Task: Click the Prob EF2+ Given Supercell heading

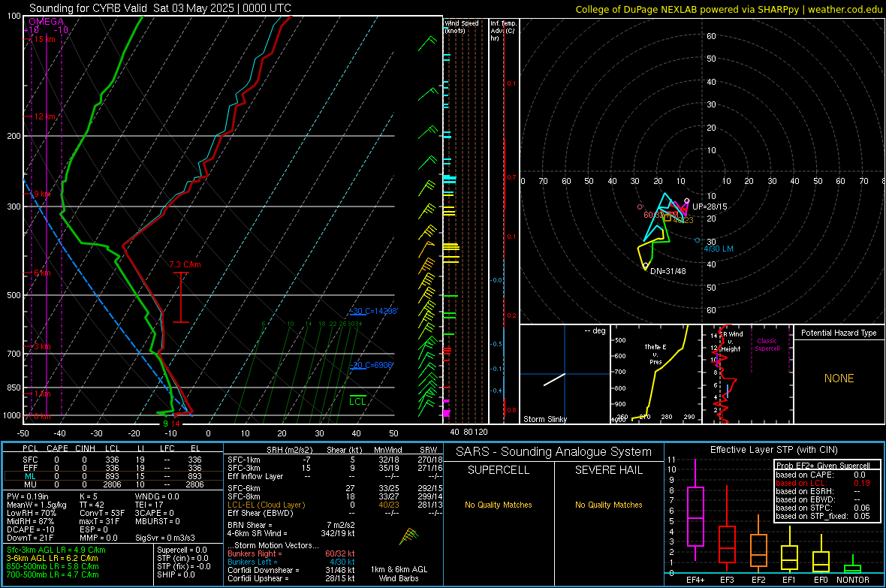Action: (823, 466)
